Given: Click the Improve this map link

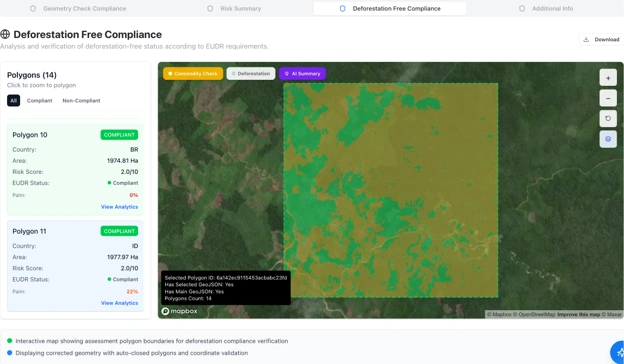Looking at the screenshot, I should (x=579, y=314).
